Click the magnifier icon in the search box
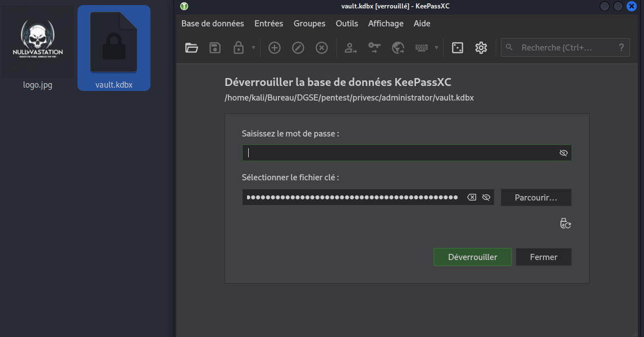Image resolution: width=644 pixels, height=337 pixels. click(509, 47)
